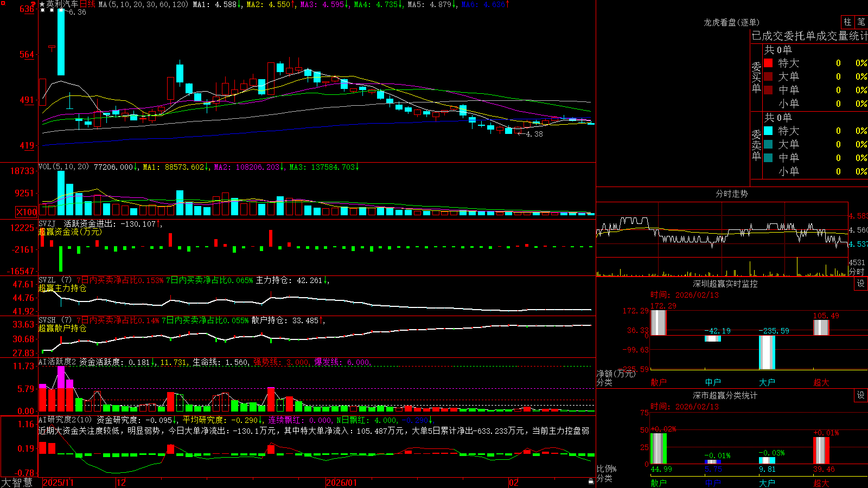The width and height of the screenshot is (868, 488).
Task: Click the 英利汽车 stock name
Action: 62,4
